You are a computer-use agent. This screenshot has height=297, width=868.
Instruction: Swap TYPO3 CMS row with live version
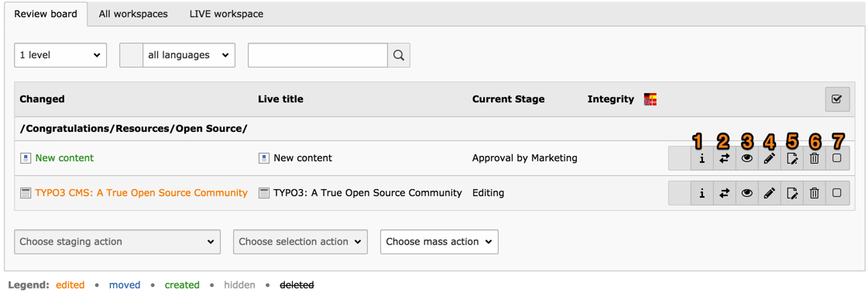[725, 193]
